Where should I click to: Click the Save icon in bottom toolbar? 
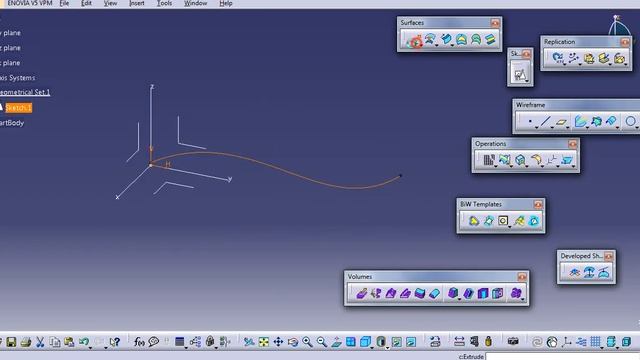11,342
